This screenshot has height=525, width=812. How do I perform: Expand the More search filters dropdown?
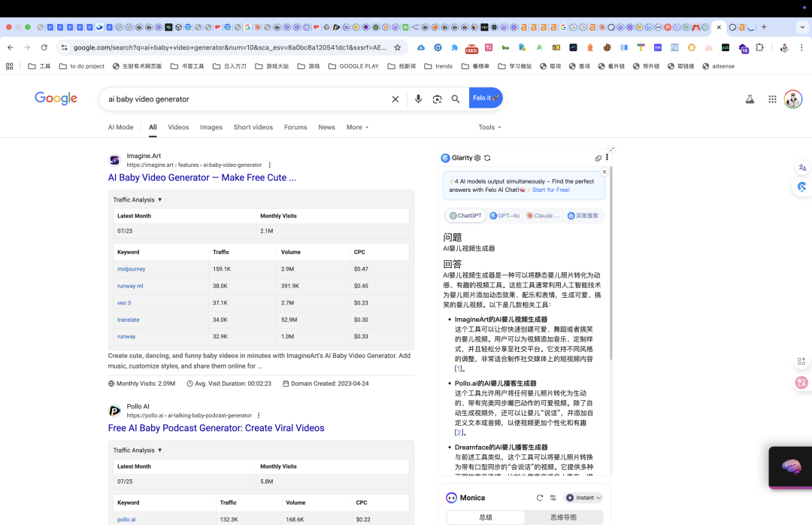pyautogui.click(x=357, y=127)
